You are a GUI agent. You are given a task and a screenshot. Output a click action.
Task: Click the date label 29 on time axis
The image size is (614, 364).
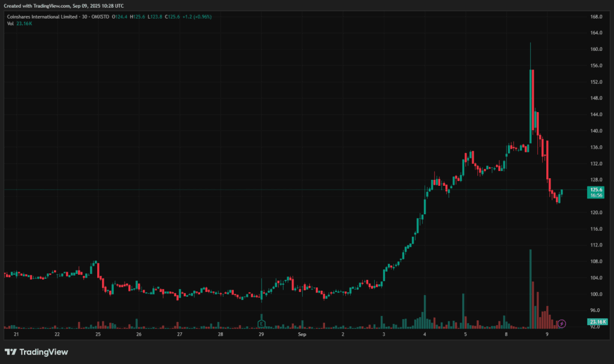(261, 334)
